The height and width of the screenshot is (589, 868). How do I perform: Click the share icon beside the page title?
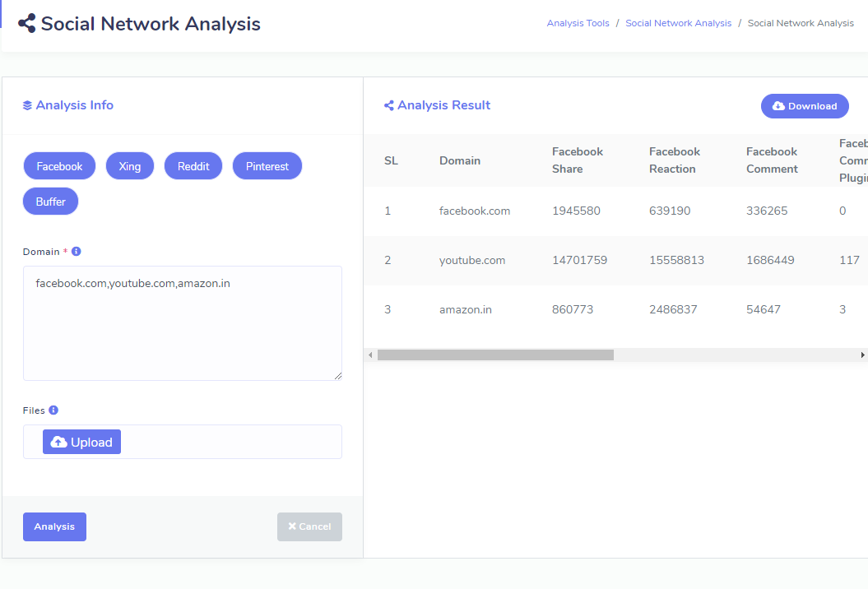click(x=27, y=24)
